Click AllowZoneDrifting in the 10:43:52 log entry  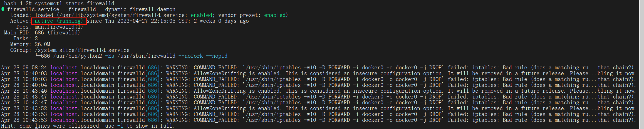(220, 108)
